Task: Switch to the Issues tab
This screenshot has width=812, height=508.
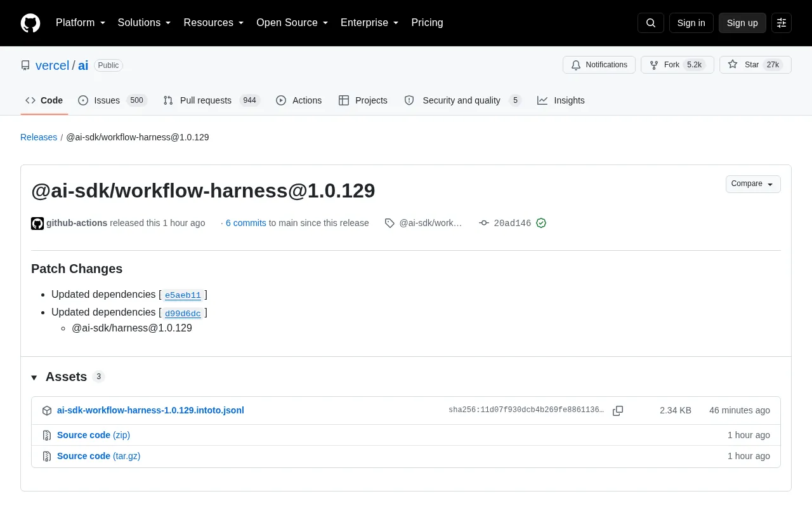Action: coord(113,100)
